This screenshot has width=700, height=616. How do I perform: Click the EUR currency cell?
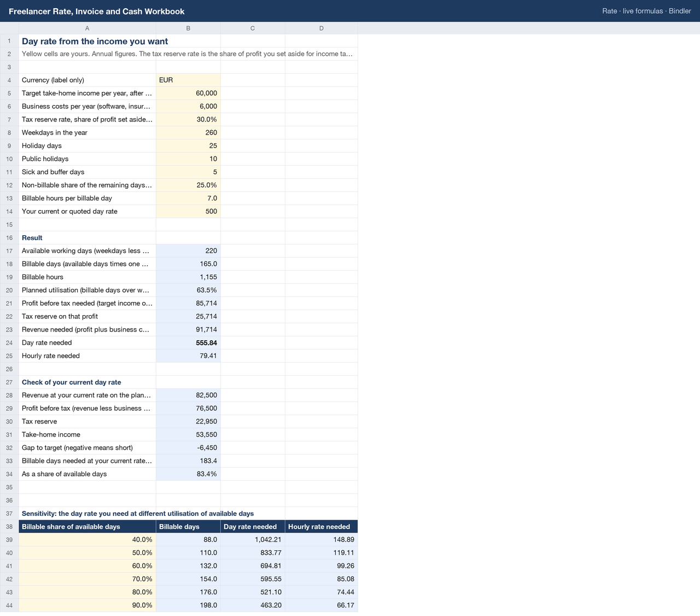188,80
